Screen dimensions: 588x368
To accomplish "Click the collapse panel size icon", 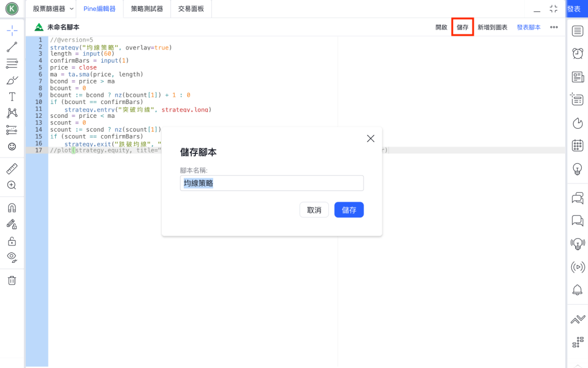I will click(554, 9).
